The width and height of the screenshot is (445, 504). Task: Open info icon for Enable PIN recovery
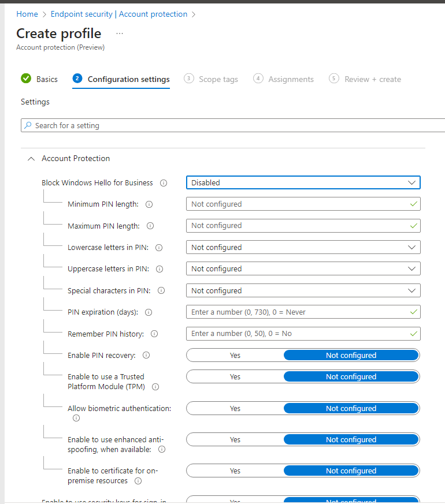coord(146,355)
